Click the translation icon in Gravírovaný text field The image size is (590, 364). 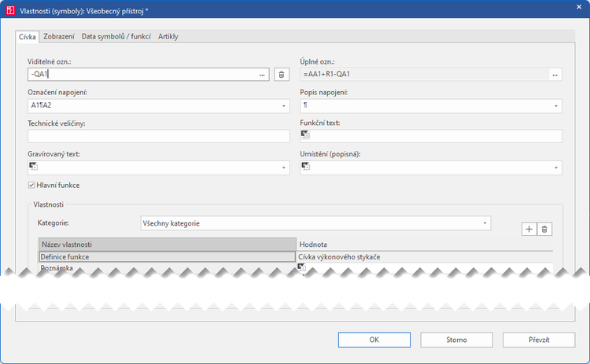33,166
